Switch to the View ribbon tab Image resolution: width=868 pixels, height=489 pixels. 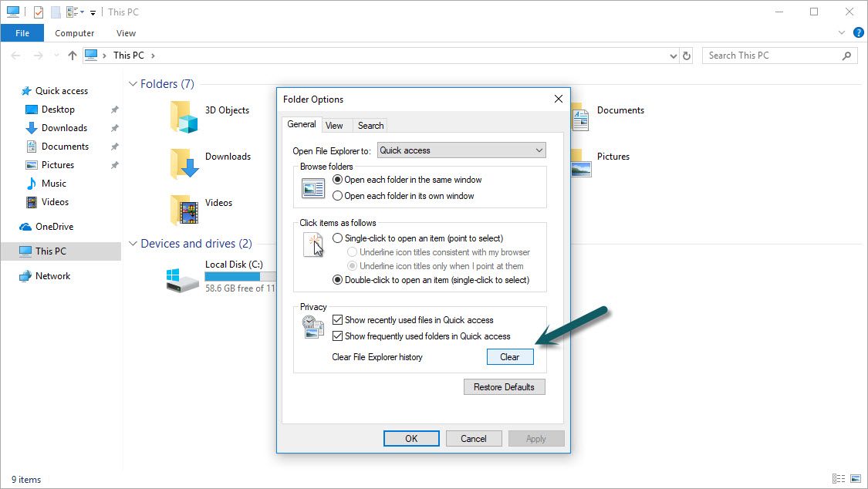tap(126, 33)
